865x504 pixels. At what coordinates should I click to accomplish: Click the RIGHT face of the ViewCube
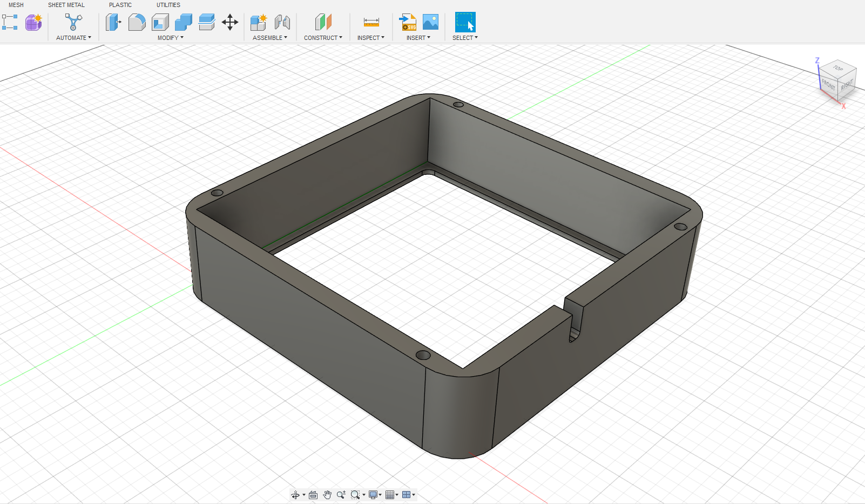[847, 85]
